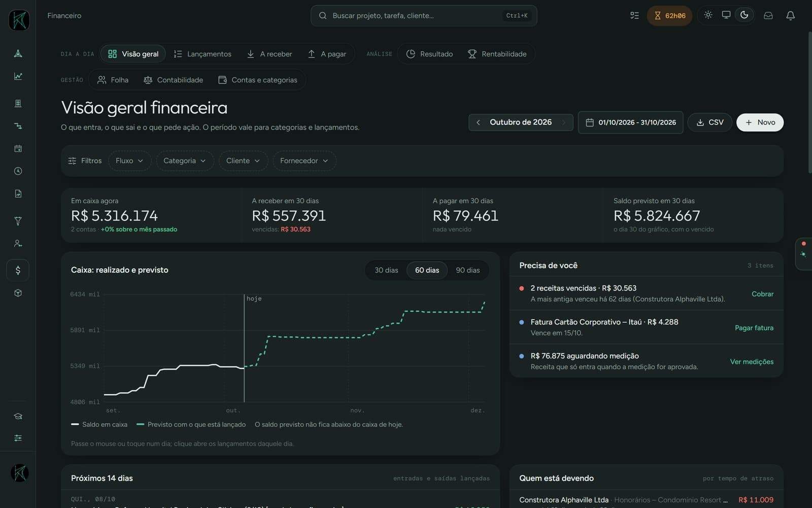Go to previous month arrow
Viewport: 812px width, 508px height.
[478, 122]
